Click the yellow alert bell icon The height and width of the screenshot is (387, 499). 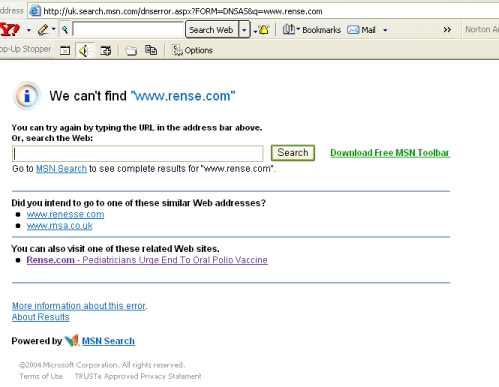coord(264,30)
